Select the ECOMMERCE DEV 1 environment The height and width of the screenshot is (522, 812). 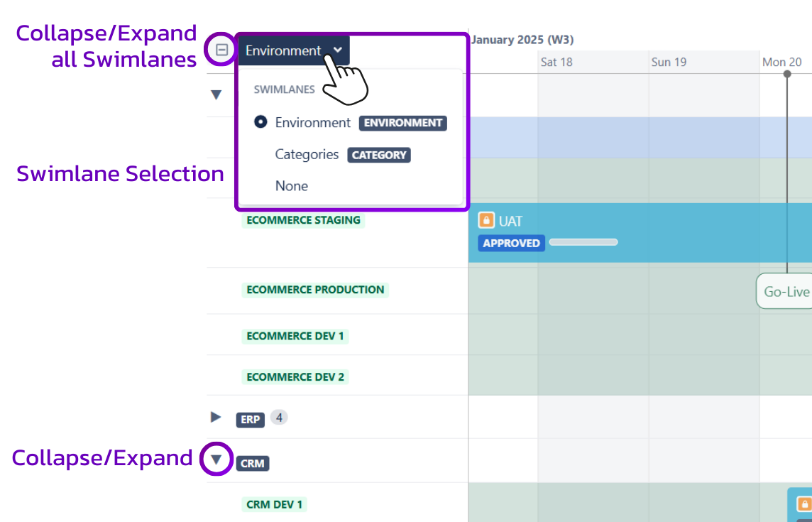(x=295, y=336)
